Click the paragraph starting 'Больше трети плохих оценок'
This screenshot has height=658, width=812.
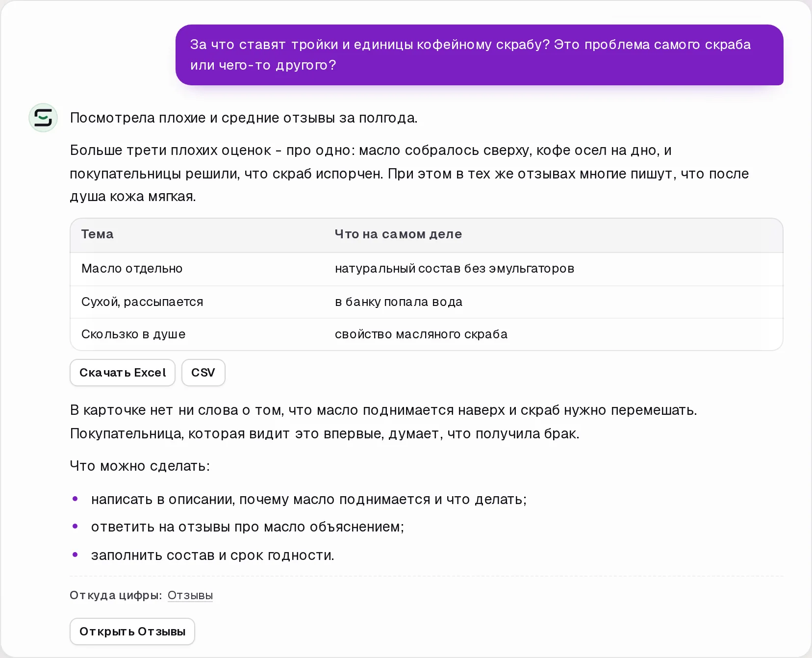(x=409, y=173)
